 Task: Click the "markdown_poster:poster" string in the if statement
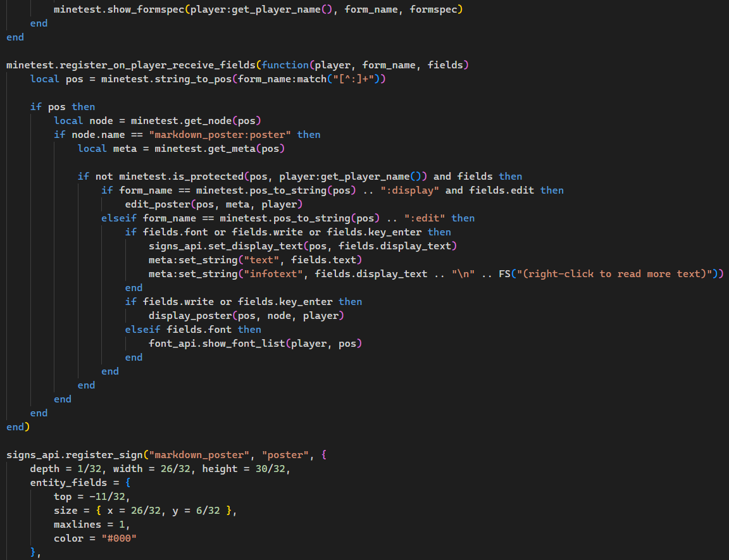pyautogui.click(x=220, y=135)
